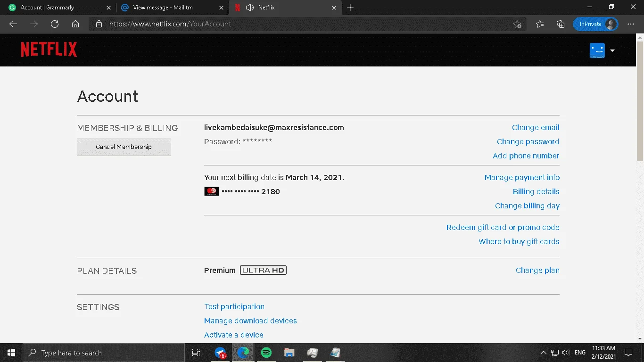This screenshot has height=362, width=644.
Task: Close the Mail.tm tab
Action: 221,8
